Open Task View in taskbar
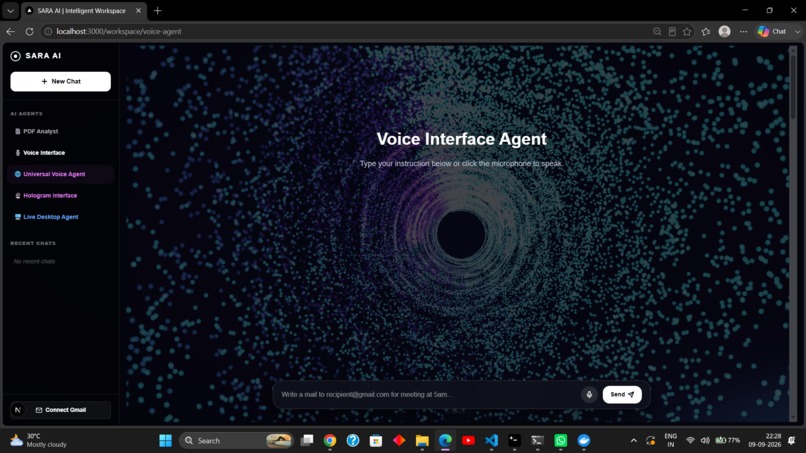 pos(307,441)
